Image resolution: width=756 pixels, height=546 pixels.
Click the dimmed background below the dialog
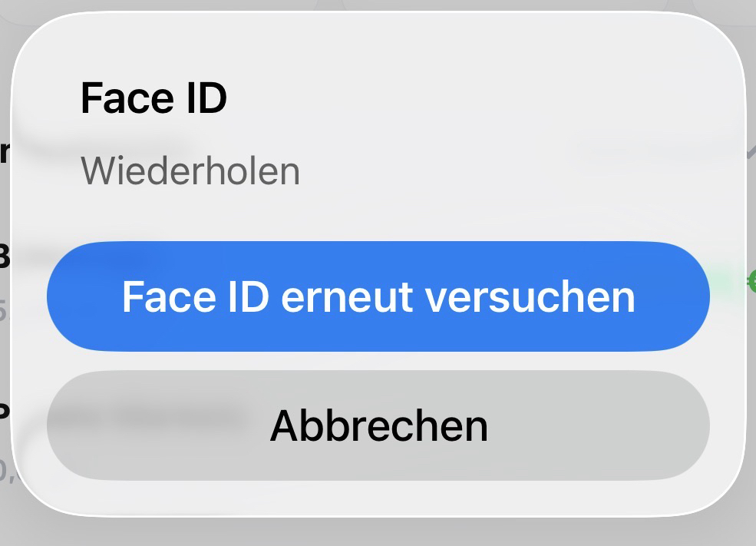[x=378, y=532]
